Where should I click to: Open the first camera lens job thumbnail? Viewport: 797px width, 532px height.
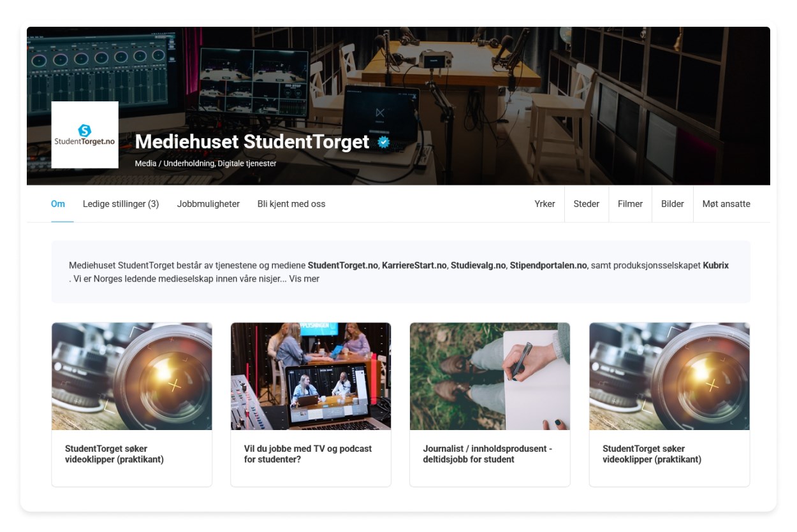[x=132, y=376]
